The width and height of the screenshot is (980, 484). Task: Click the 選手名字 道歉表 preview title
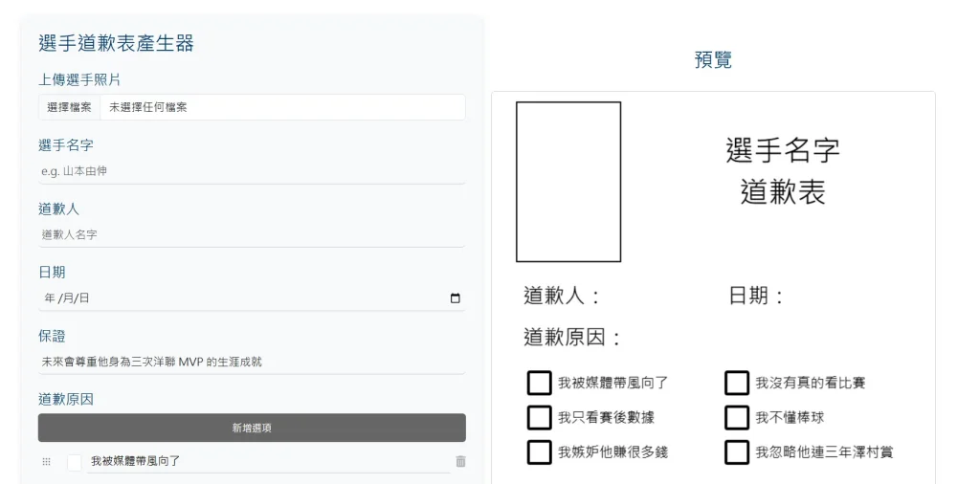(783, 171)
